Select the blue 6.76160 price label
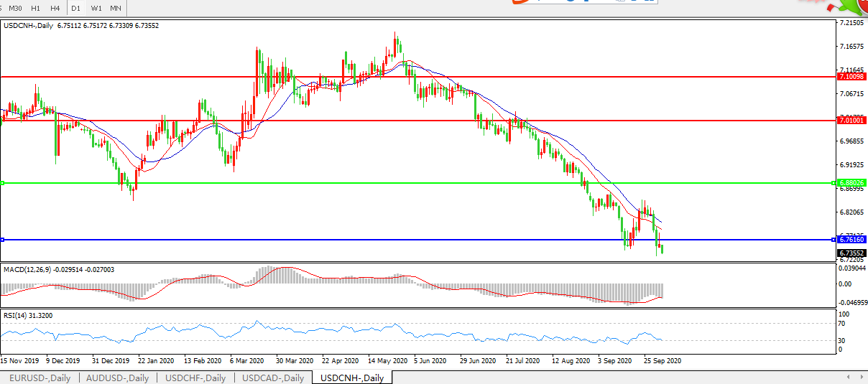868x384 pixels. [x=851, y=240]
